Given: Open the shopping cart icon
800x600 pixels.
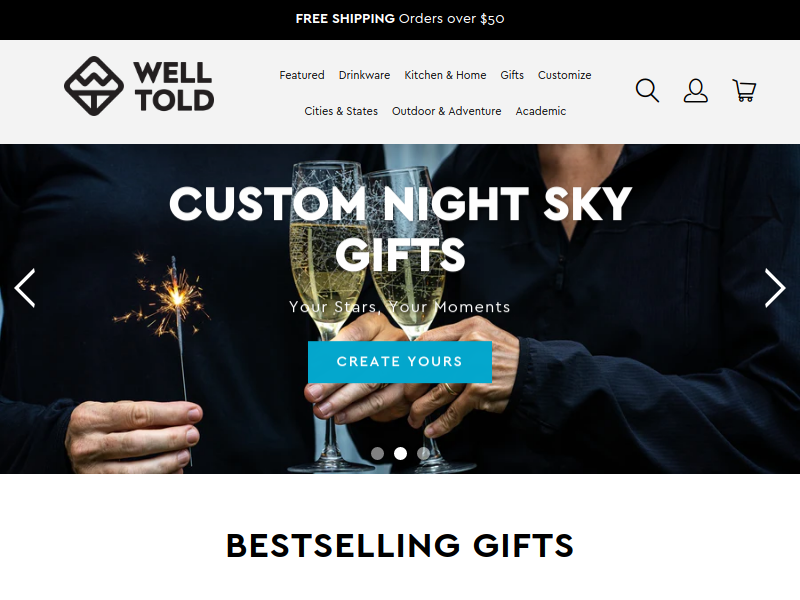Looking at the screenshot, I should (744, 90).
